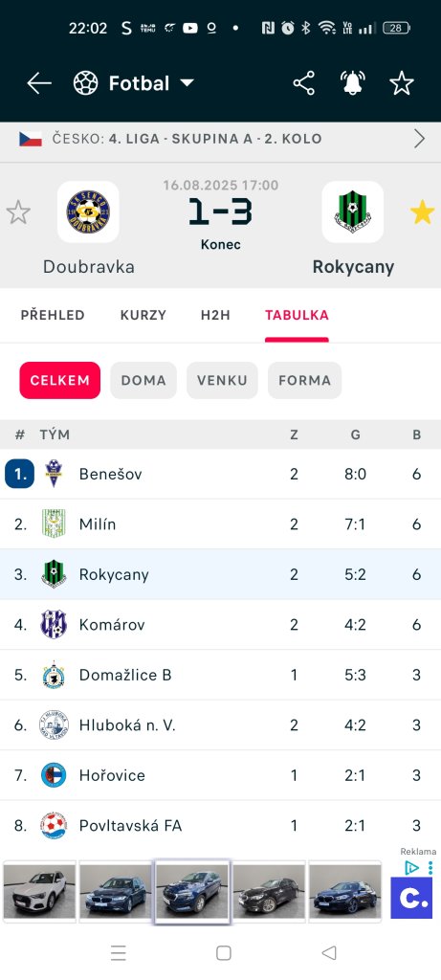Switch to the Kurzy tab
441x980 pixels.
(x=143, y=315)
